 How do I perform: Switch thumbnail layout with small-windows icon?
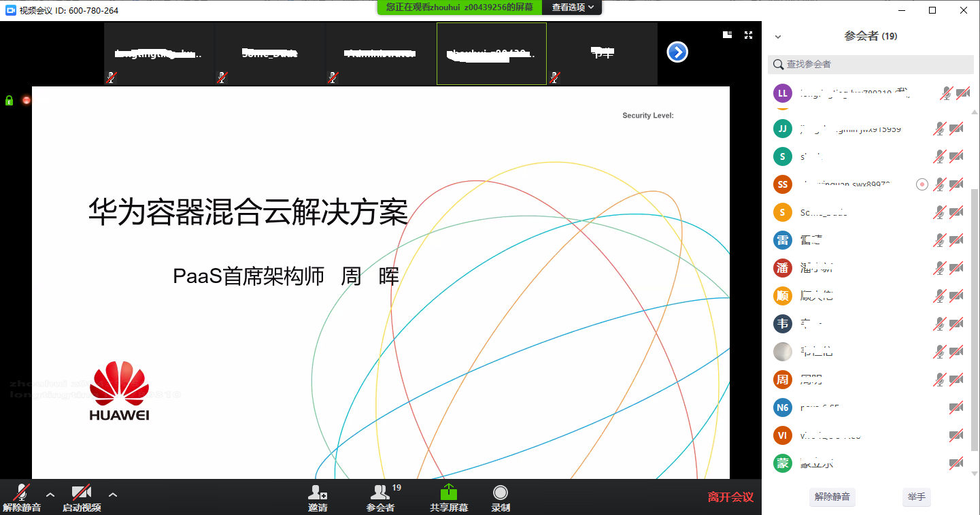pyautogui.click(x=727, y=35)
